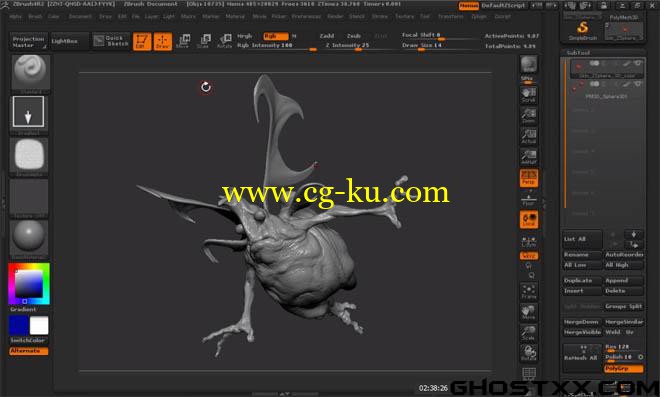Toggle Draw mode icon
The image size is (660, 397).
162,41
